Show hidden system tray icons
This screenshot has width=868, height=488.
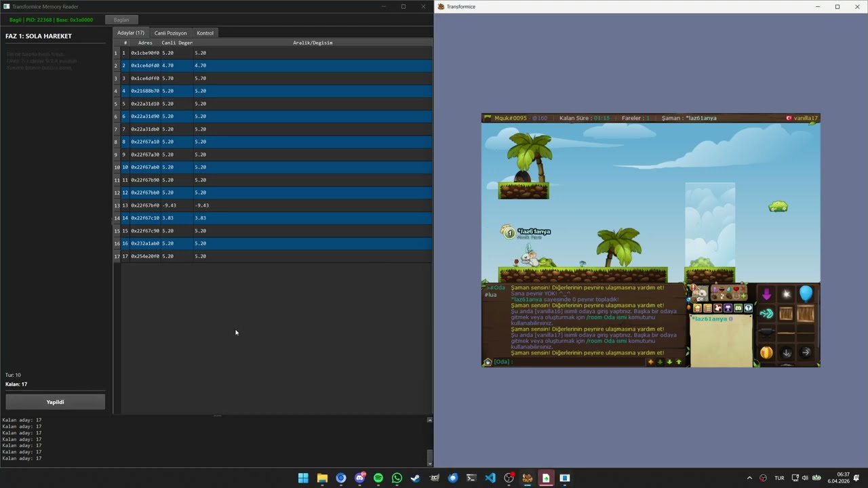749,478
